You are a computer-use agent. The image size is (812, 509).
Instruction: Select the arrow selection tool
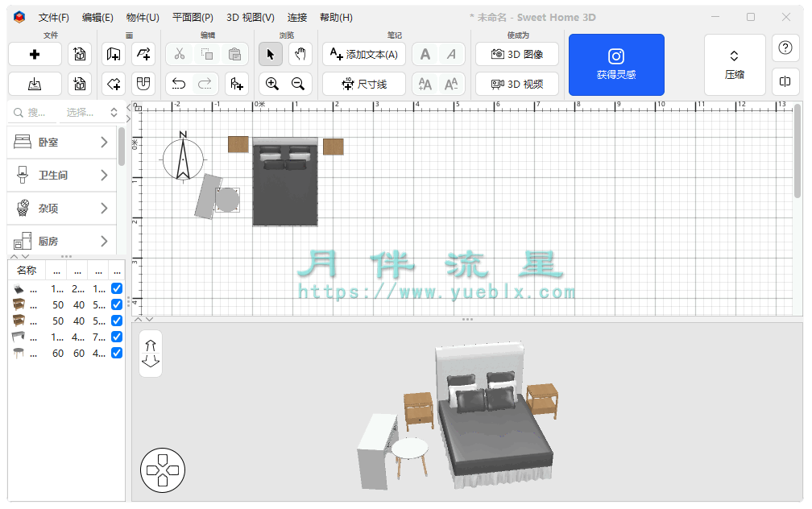click(x=271, y=55)
